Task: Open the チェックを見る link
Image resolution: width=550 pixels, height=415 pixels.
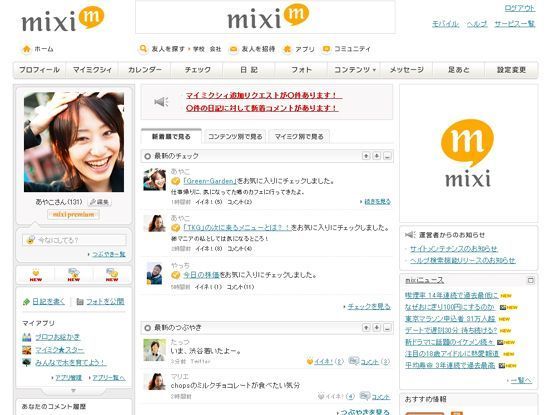Action: click(369, 307)
